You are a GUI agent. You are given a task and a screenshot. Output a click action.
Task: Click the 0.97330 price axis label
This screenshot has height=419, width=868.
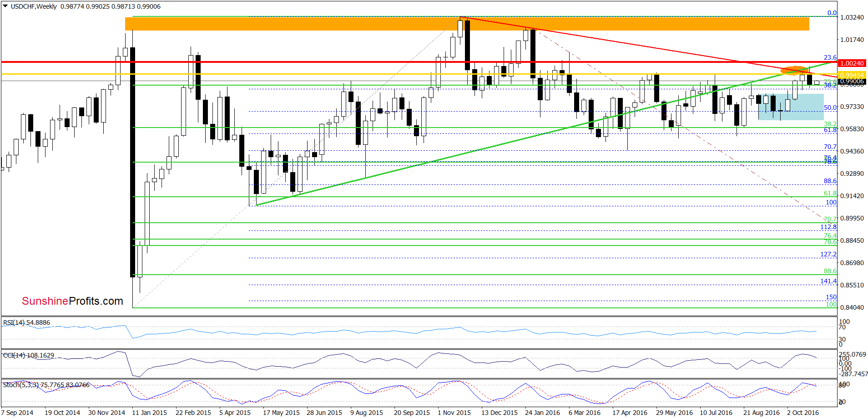click(x=852, y=107)
